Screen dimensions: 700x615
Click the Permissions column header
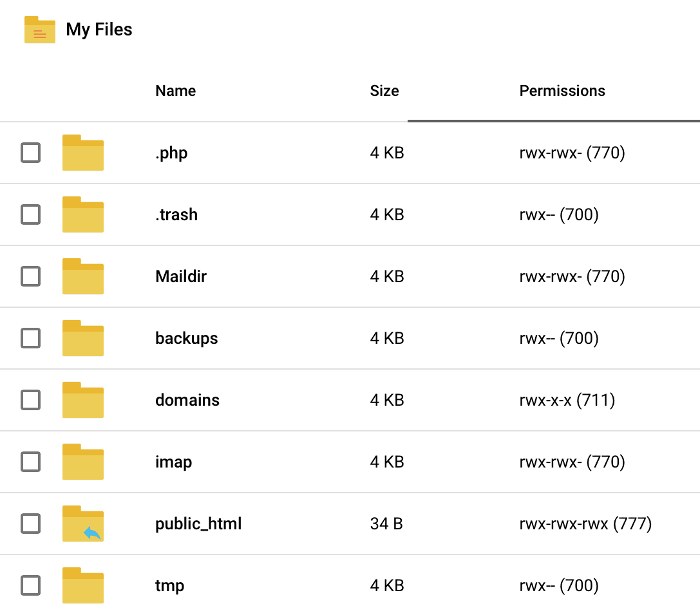(x=562, y=91)
